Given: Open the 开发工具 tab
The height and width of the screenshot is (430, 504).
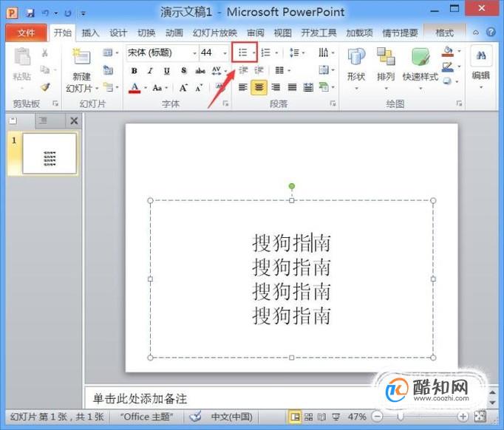Looking at the screenshot, I should [x=319, y=33].
